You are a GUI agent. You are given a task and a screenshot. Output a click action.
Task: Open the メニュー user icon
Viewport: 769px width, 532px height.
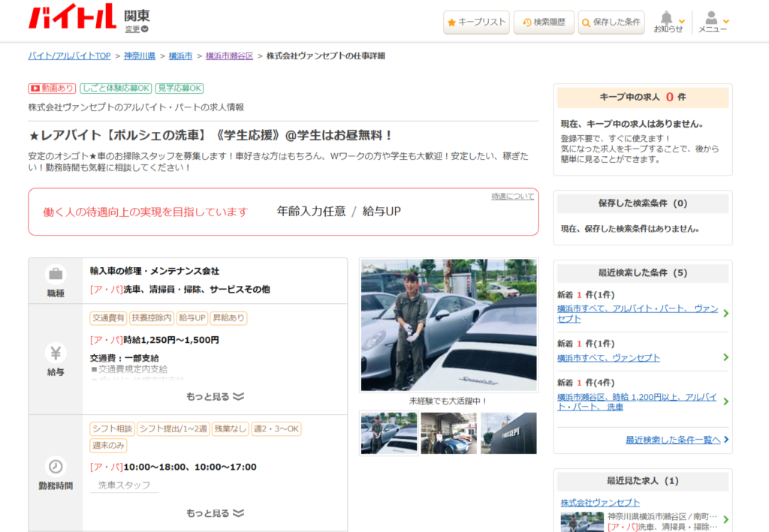pyautogui.click(x=711, y=18)
